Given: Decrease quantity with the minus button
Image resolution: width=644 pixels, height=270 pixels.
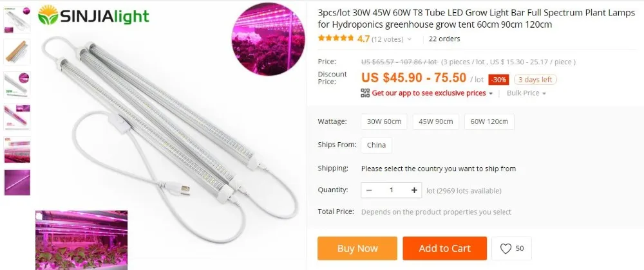Looking at the screenshot, I should pos(369,190).
